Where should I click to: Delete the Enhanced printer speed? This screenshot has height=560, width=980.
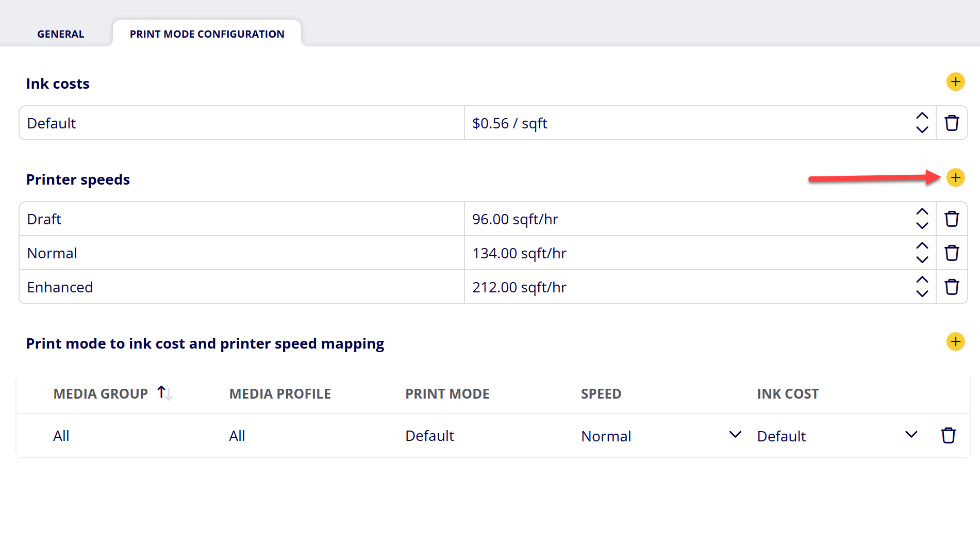point(952,287)
